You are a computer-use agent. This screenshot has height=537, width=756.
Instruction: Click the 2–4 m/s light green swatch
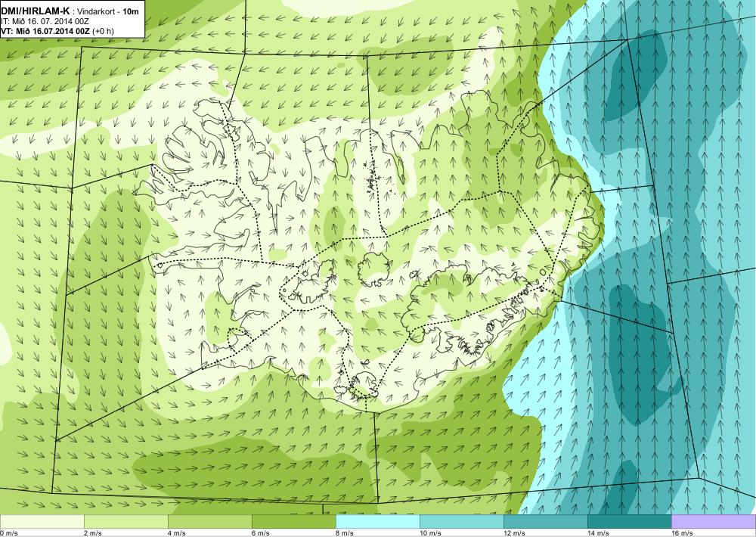(125, 522)
